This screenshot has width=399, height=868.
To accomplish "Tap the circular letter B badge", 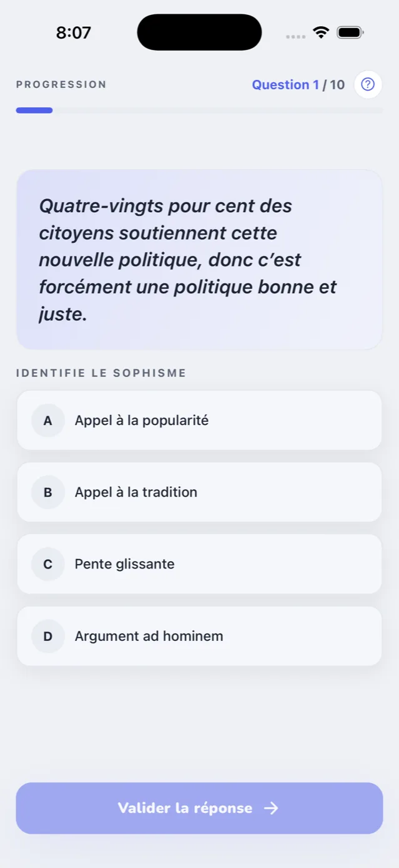I will tap(48, 492).
